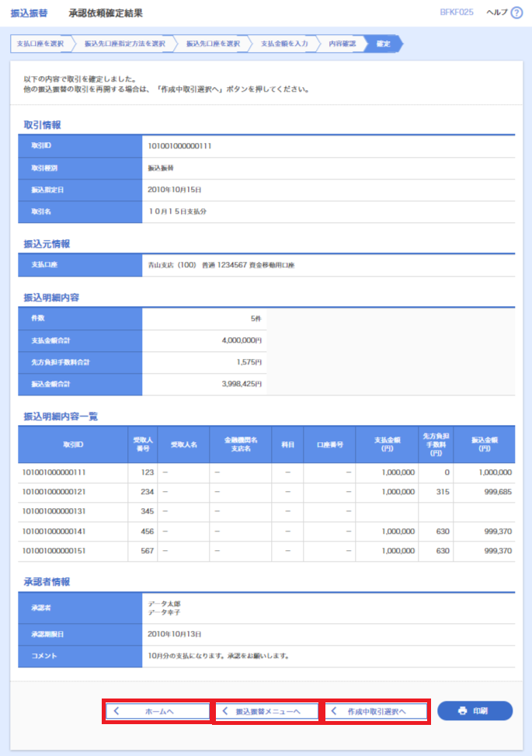The width and height of the screenshot is (532, 756).
Task: Click row ID 101001000000121
Action: (x=54, y=492)
